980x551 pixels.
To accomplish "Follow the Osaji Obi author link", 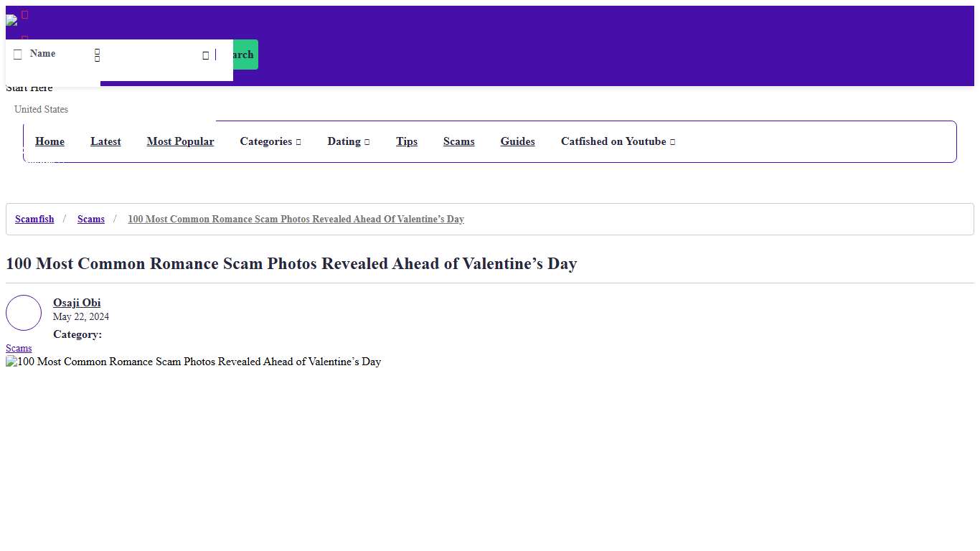I will [x=77, y=303].
